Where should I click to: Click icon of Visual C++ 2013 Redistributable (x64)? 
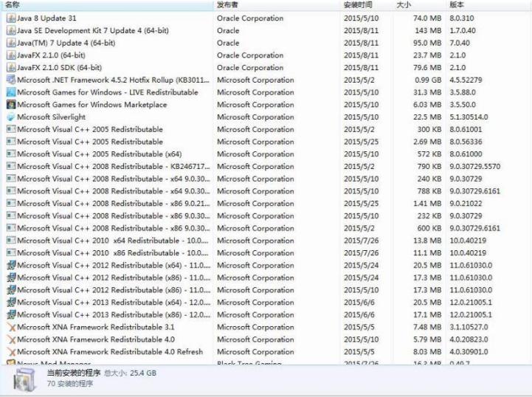11,303
